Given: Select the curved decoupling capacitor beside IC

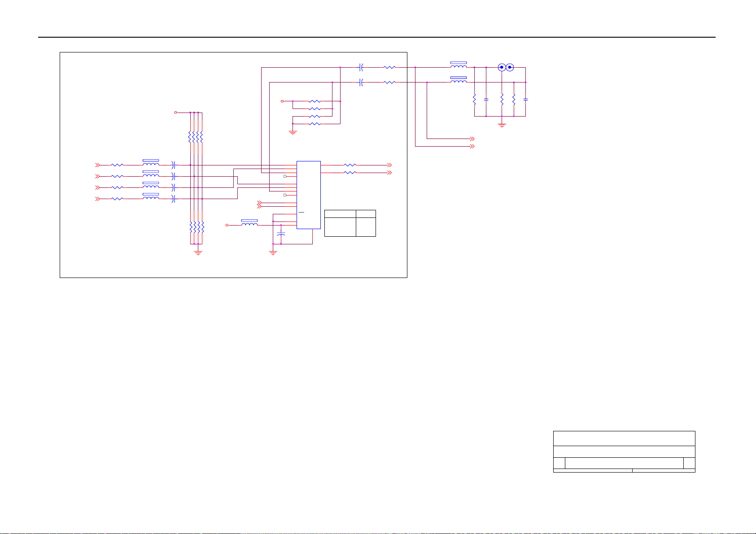Looking at the screenshot, I should [281, 234].
